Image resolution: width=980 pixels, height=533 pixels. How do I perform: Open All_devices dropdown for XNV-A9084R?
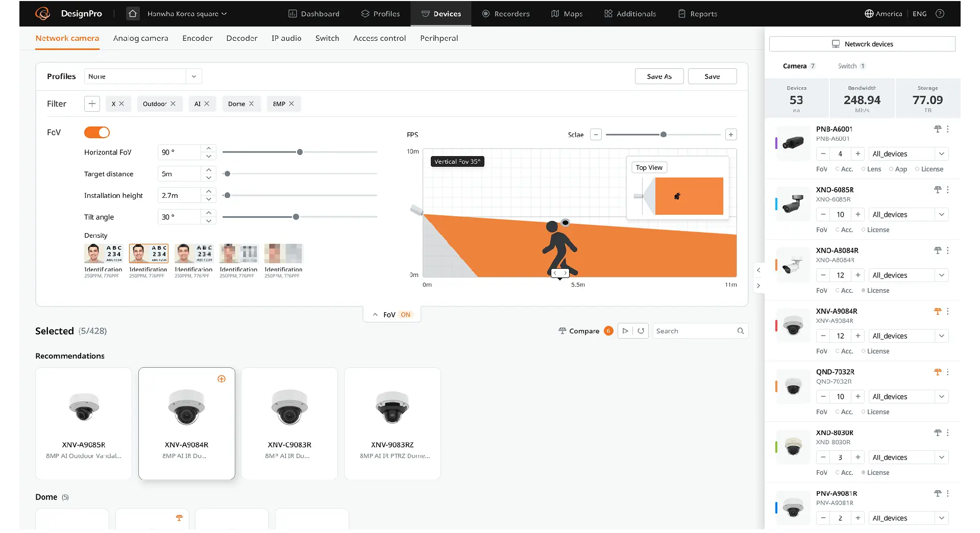point(909,336)
